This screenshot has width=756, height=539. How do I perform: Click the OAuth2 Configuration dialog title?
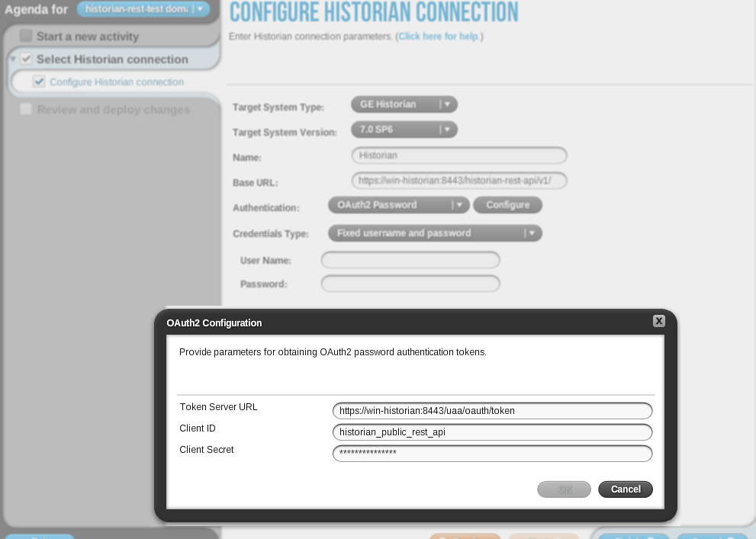(214, 323)
